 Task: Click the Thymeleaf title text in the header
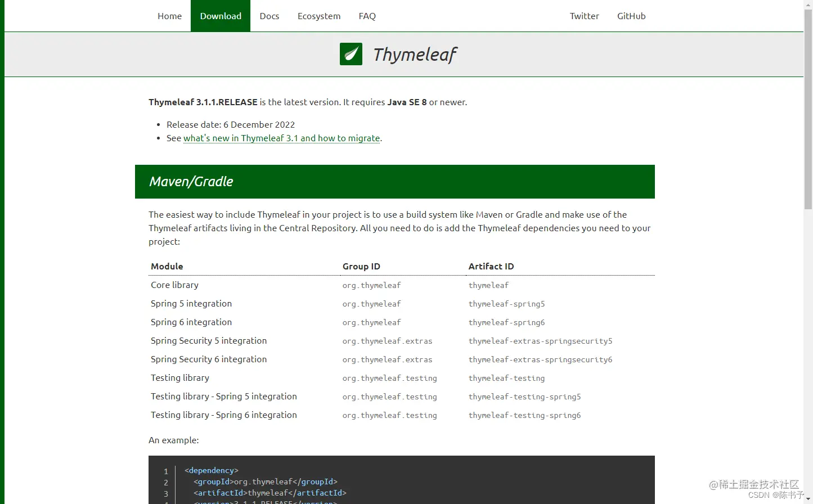(x=415, y=55)
